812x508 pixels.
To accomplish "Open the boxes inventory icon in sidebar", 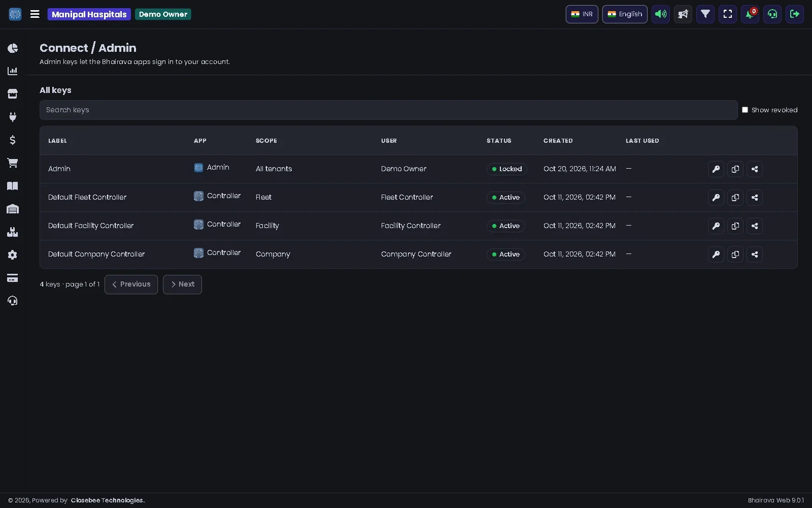I will point(13,232).
